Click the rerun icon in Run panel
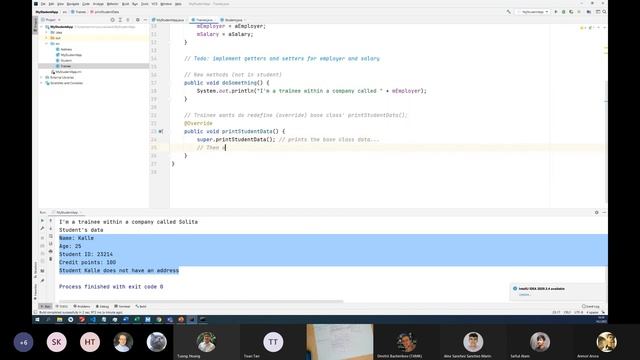Viewport: 640px width, 360px height. point(42,220)
